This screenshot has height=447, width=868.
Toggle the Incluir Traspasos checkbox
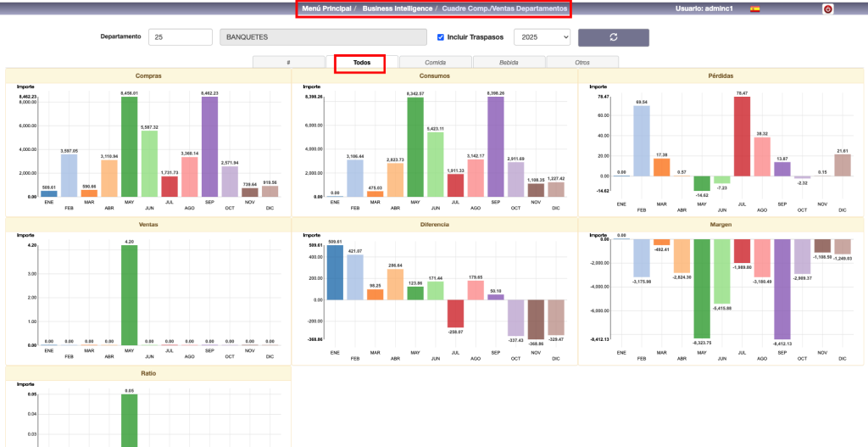pyautogui.click(x=441, y=37)
